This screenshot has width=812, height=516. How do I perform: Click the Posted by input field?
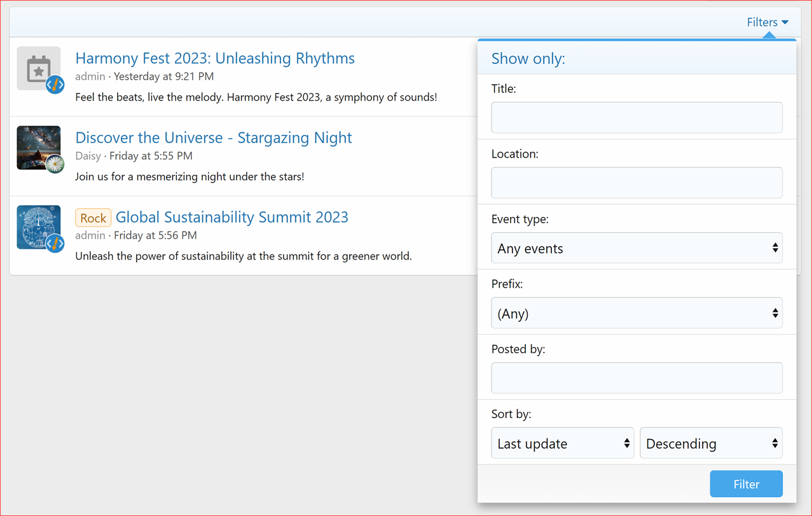click(x=636, y=377)
